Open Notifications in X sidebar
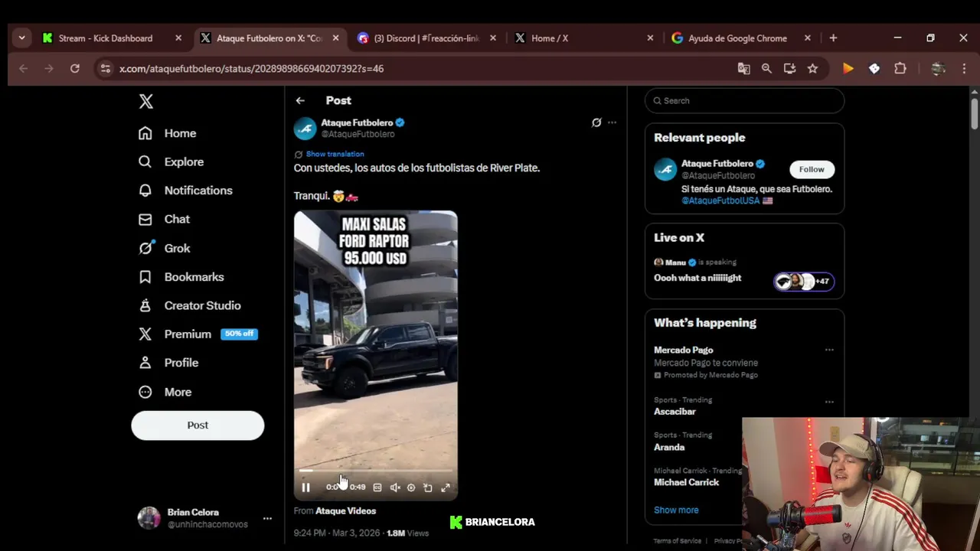Viewport: 980px width, 551px height. coord(185,191)
